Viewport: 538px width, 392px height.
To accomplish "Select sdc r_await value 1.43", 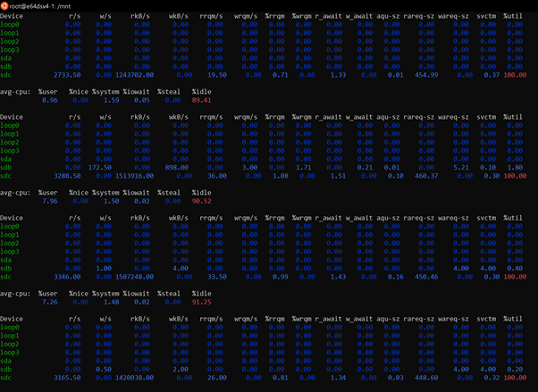I will click(338, 277).
